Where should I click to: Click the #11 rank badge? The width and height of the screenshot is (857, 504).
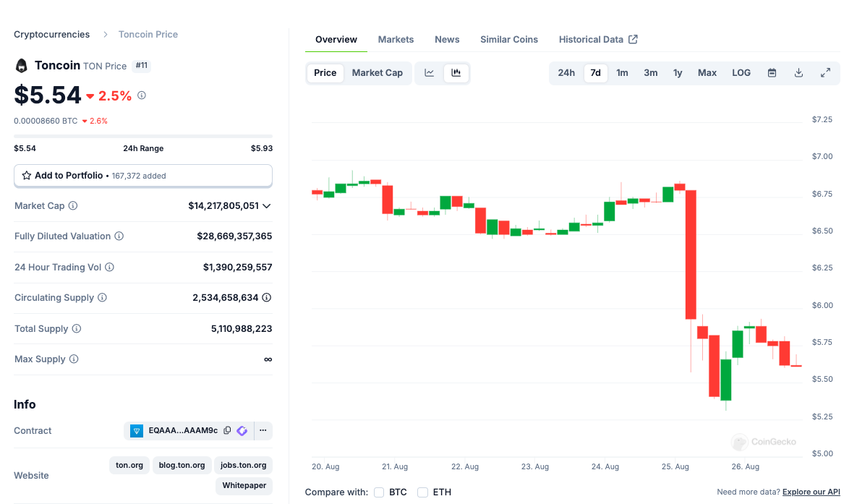[142, 66]
